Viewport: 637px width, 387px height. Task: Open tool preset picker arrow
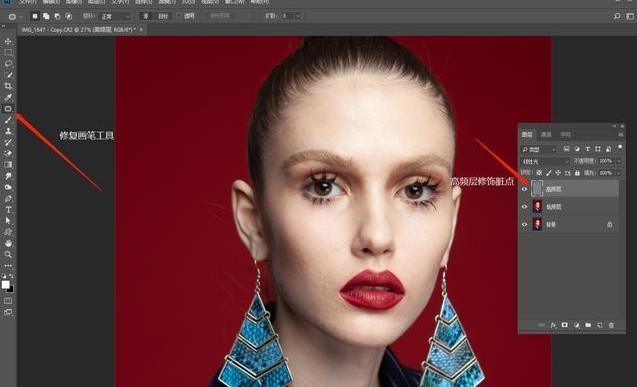tap(21, 17)
